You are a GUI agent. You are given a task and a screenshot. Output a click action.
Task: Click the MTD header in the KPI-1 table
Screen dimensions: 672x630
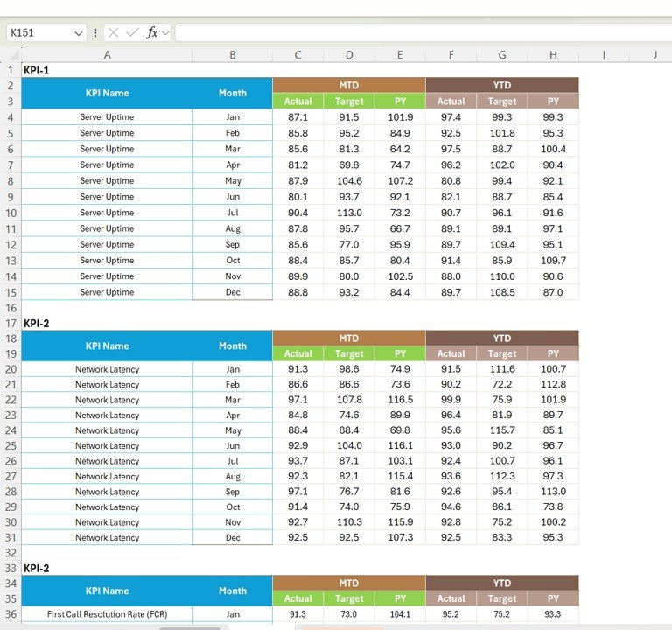click(x=348, y=85)
